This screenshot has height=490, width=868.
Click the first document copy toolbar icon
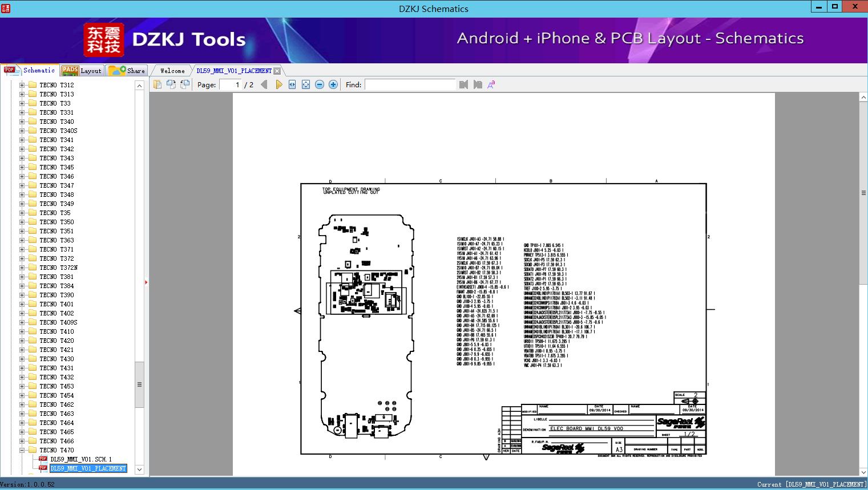pos(158,84)
